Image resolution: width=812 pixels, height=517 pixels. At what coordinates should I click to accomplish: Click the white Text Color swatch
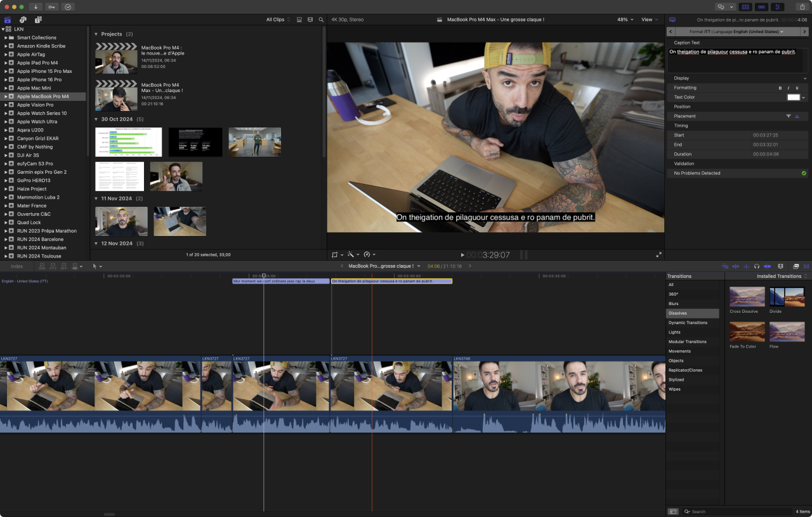point(793,97)
